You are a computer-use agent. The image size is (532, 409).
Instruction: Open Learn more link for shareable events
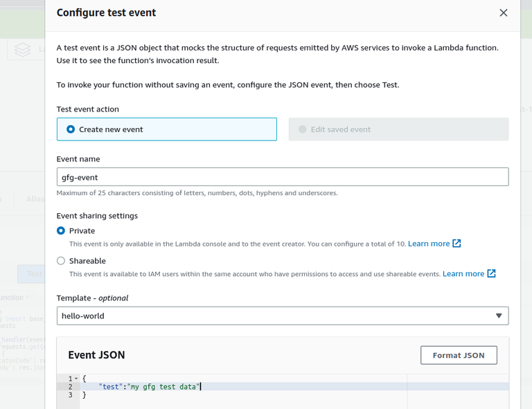point(463,274)
